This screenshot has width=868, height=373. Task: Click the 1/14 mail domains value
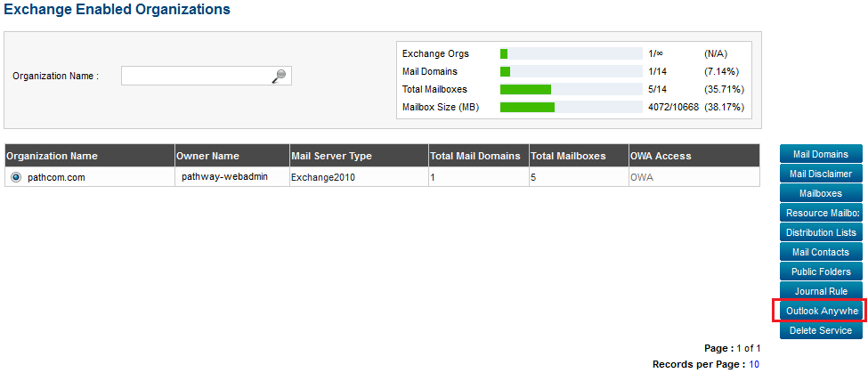coord(657,71)
